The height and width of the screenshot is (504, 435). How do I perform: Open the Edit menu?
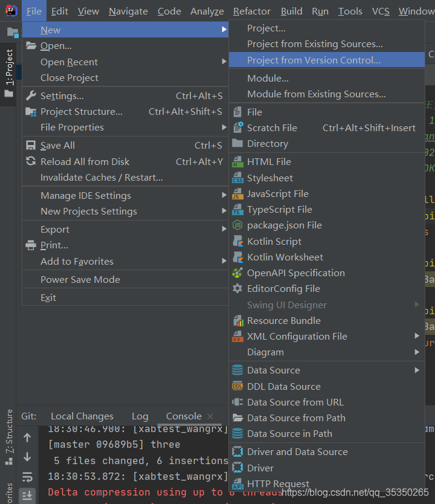tap(60, 11)
